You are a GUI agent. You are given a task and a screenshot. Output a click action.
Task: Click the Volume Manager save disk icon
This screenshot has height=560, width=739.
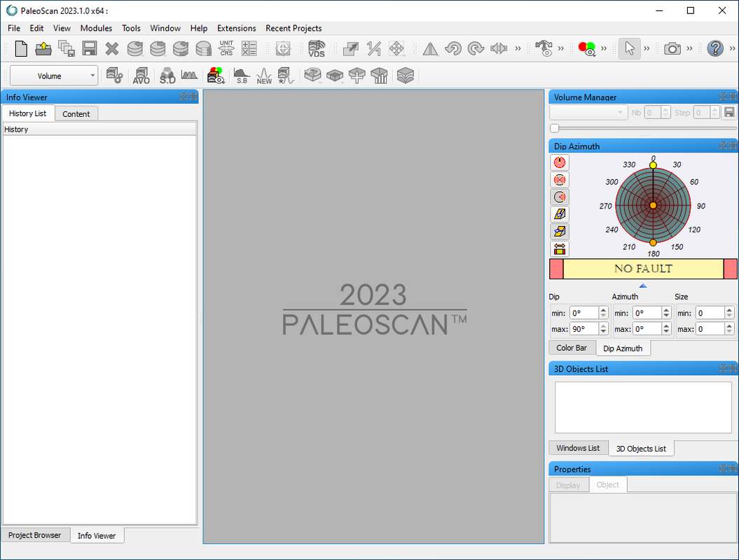click(729, 113)
